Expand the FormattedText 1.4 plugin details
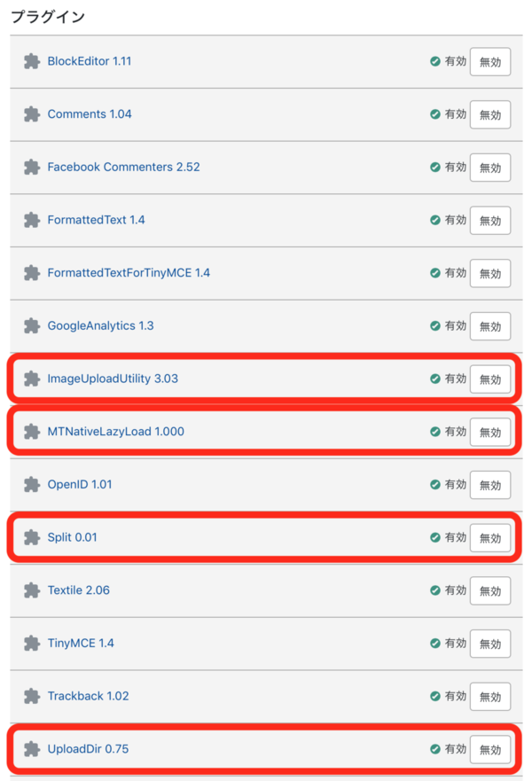 click(x=96, y=220)
